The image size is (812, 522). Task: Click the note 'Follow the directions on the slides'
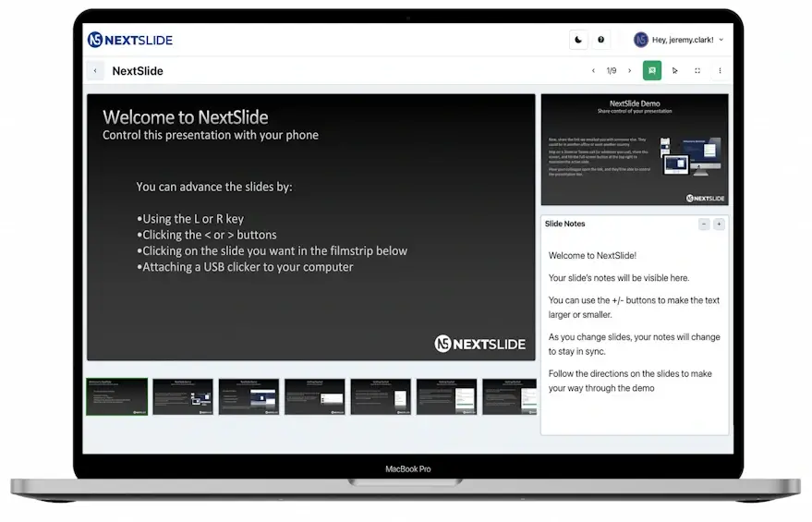pyautogui.click(x=630, y=382)
